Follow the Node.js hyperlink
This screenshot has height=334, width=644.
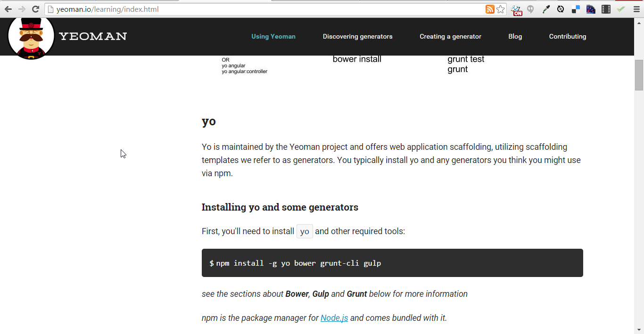pos(334,318)
